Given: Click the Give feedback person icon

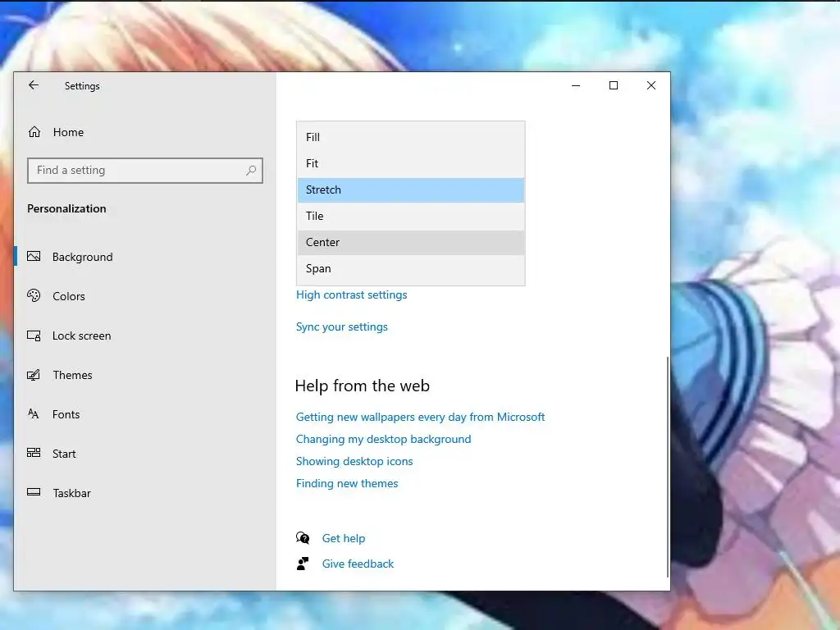Looking at the screenshot, I should (x=303, y=564).
